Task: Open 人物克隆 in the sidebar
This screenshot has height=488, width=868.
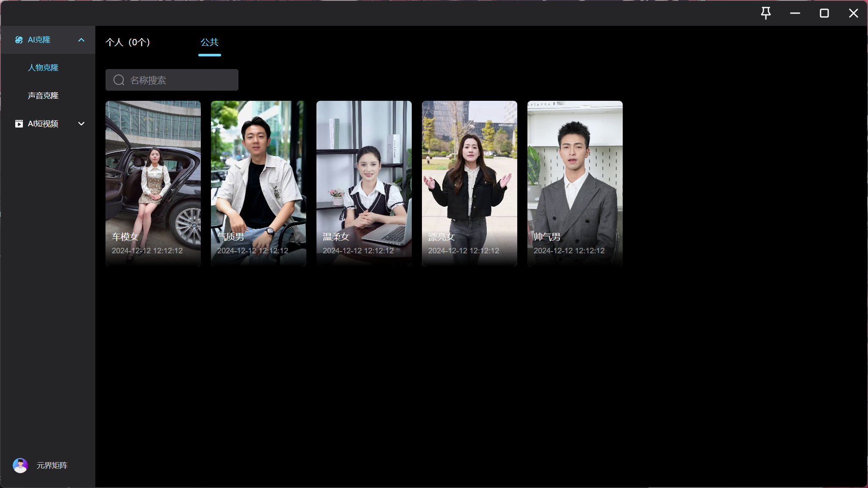Action: [x=43, y=68]
